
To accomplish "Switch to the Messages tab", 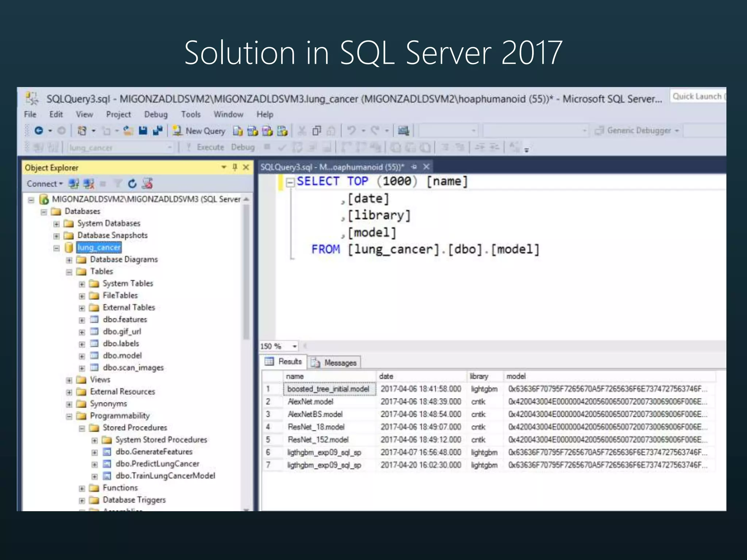I will point(334,362).
